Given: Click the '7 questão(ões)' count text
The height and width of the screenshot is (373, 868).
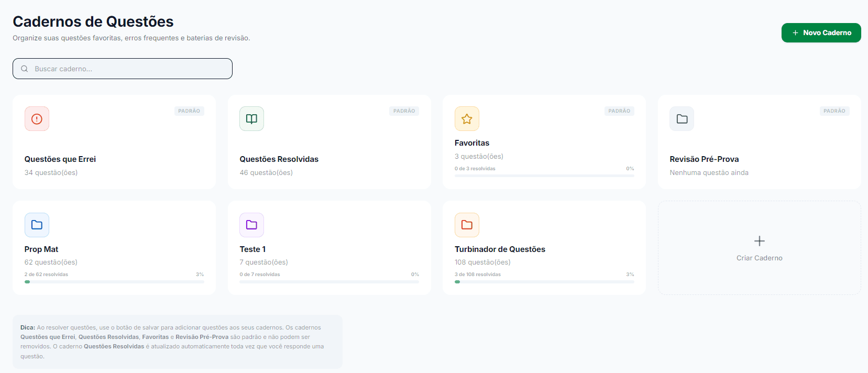Looking at the screenshot, I should point(263,262).
